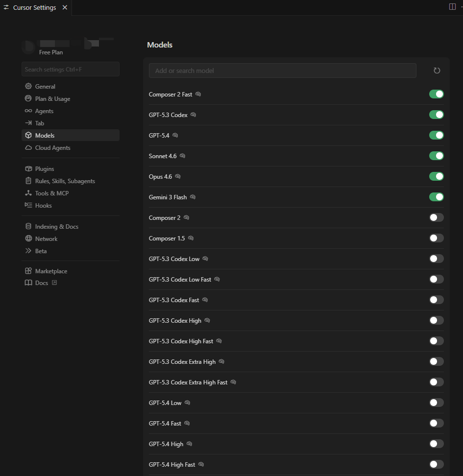Enable GPT-5.3 Codex Low Fast model
Screen dimensions: 463x476
click(436, 279)
